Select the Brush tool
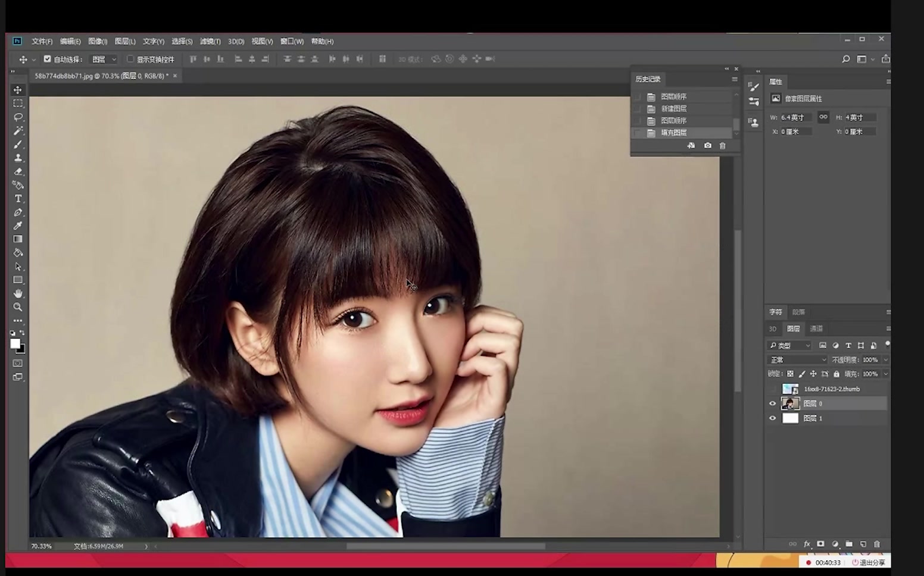The height and width of the screenshot is (576, 924). 18,145
